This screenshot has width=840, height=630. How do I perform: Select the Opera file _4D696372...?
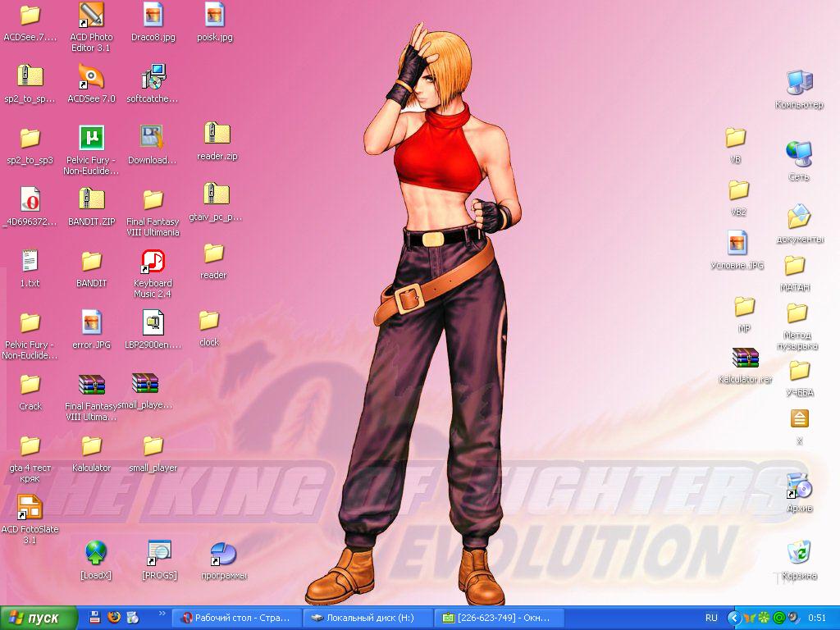[x=30, y=200]
